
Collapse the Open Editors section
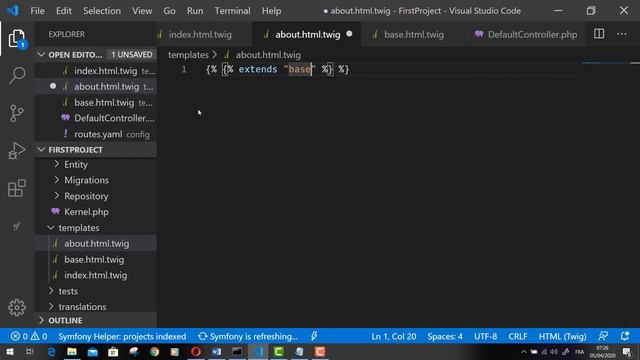(41, 54)
